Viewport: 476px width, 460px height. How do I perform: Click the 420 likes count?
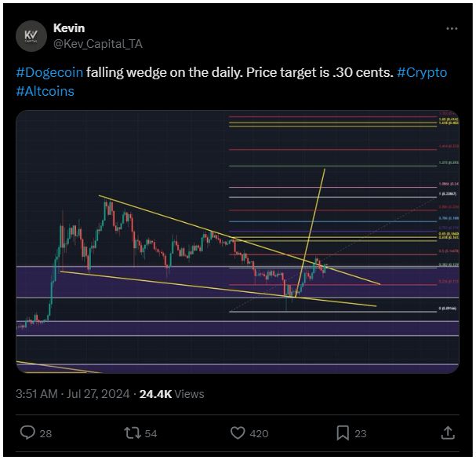(x=259, y=433)
